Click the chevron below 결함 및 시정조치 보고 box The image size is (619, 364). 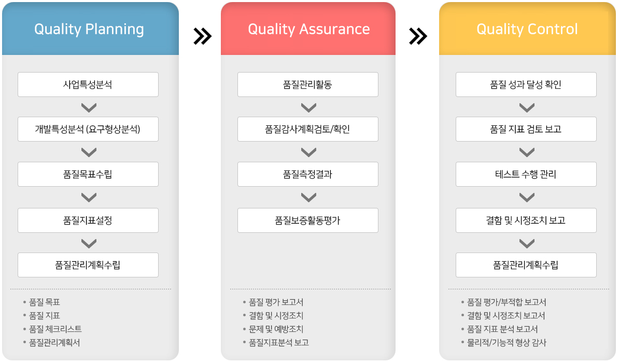[527, 243]
